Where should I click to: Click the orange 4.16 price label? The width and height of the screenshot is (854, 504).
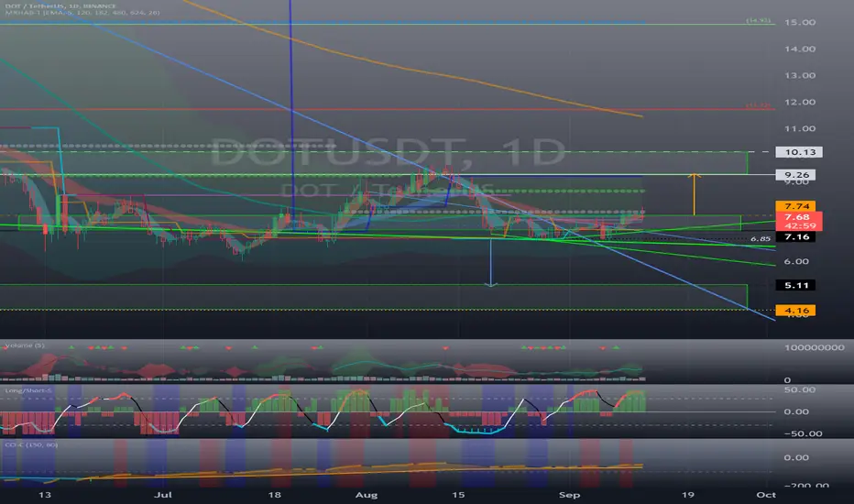click(795, 310)
